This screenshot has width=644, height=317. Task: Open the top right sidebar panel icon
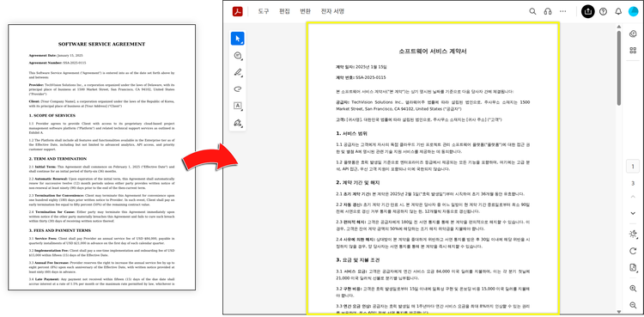click(x=633, y=34)
